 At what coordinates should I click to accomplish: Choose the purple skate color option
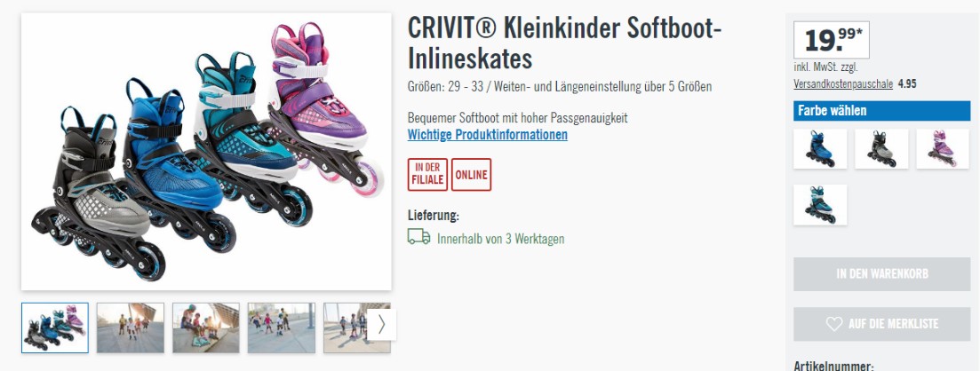tap(943, 148)
